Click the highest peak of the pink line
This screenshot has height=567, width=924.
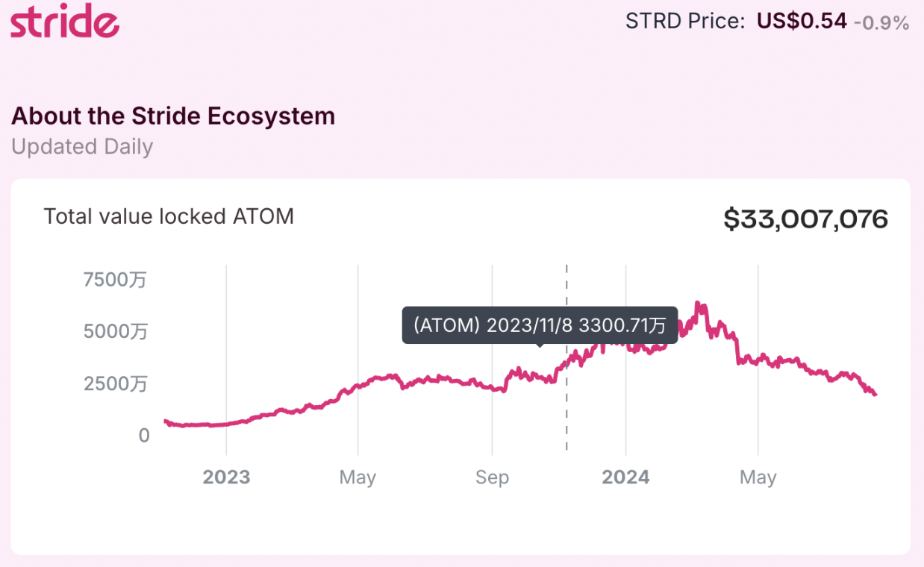[697, 303]
